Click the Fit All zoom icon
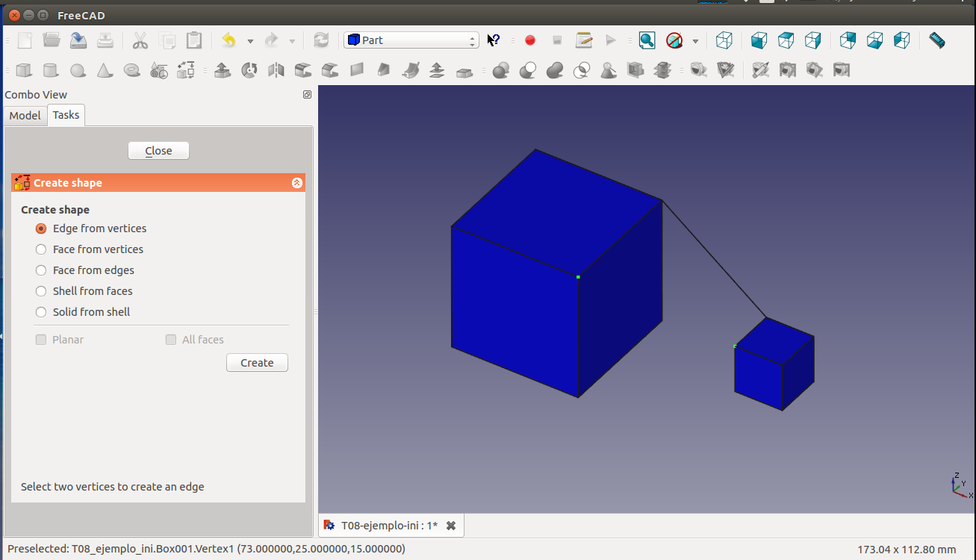 [647, 40]
